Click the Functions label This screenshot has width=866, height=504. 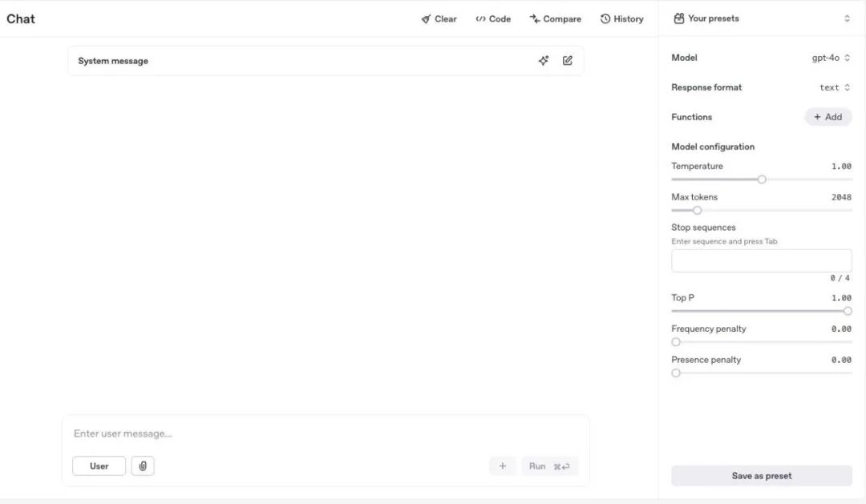click(691, 117)
